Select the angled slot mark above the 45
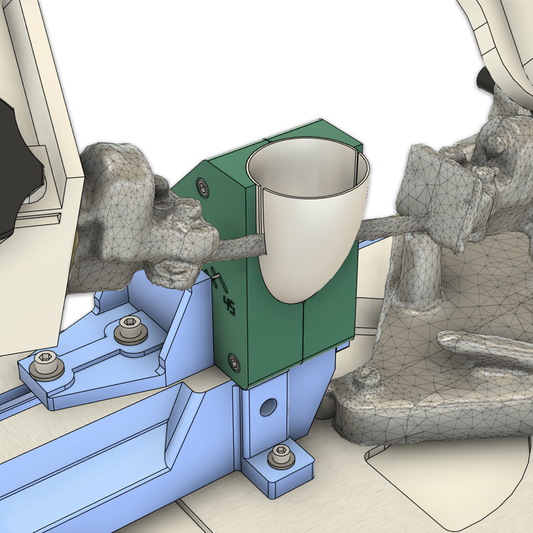533x533 pixels. tap(219, 279)
